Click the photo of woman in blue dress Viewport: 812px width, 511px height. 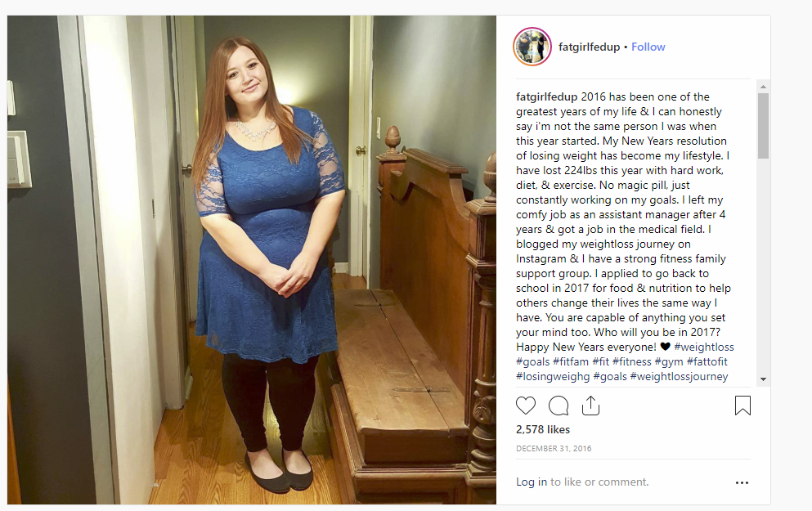252,260
